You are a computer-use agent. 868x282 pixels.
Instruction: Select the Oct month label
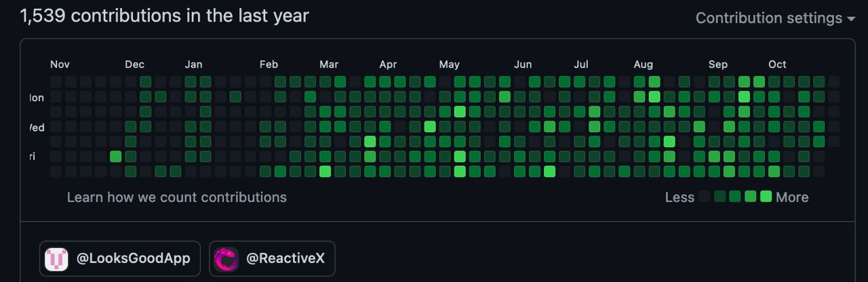pos(777,64)
